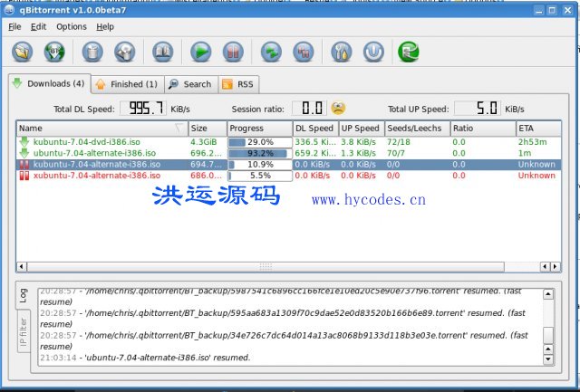This screenshot has width=580, height=392.
Task: Select ubuntu-7.04-alternate-i386.iso torrent name
Action: coord(94,153)
